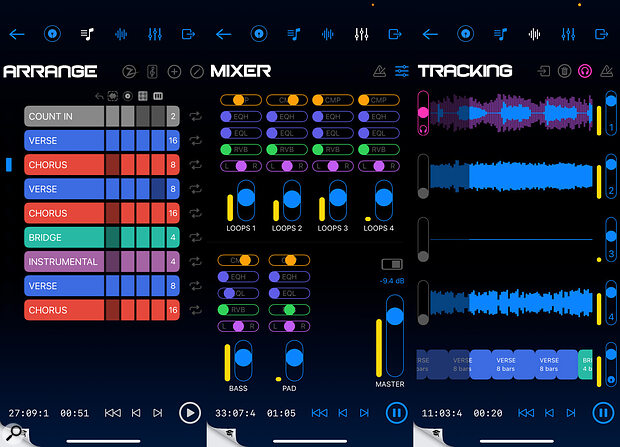Toggle the pink headphones monitor icon

point(585,71)
